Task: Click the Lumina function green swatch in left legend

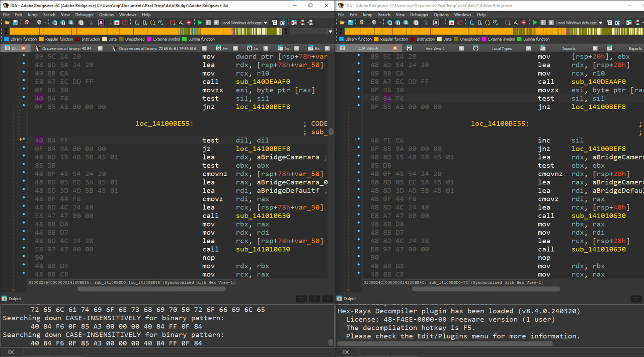Action: (x=184, y=39)
